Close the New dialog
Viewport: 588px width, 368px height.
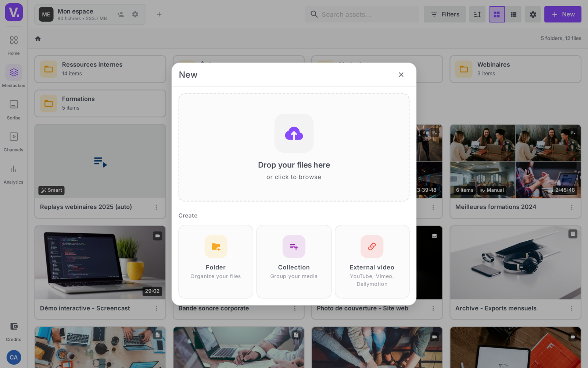[401, 75]
